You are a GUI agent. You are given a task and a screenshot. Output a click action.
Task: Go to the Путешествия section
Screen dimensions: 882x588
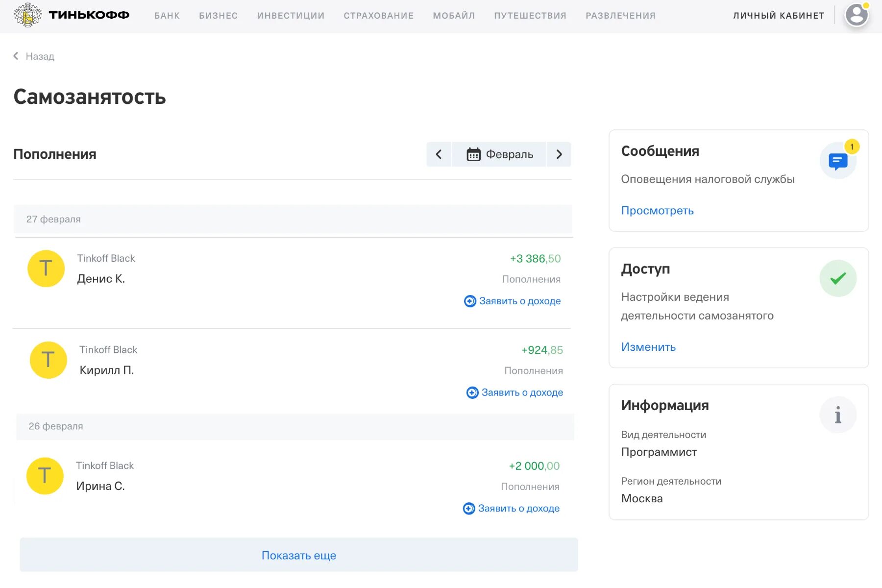pyautogui.click(x=530, y=16)
